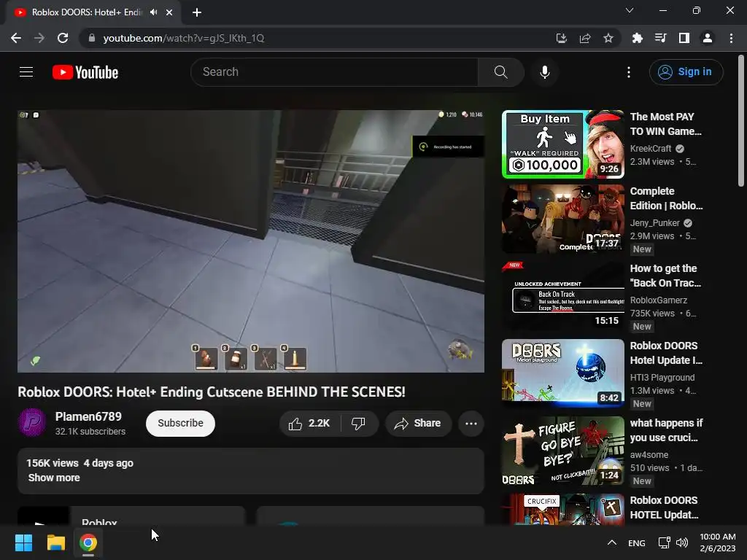Click the address bar URL
The height and width of the screenshot is (560, 747).
point(183,38)
